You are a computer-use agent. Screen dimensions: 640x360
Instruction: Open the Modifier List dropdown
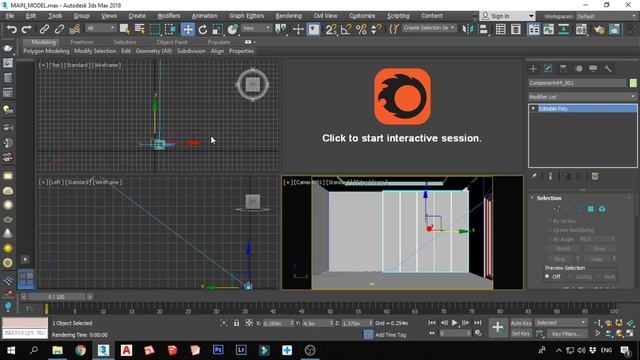click(582, 97)
